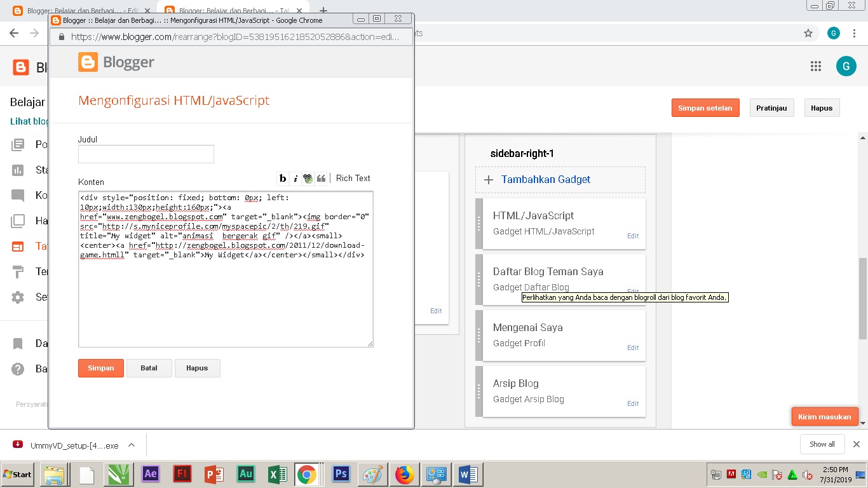This screenshot has height=488, width=868.
Task: Open Firefox from taskbar
Action: [x=403, y=474]
